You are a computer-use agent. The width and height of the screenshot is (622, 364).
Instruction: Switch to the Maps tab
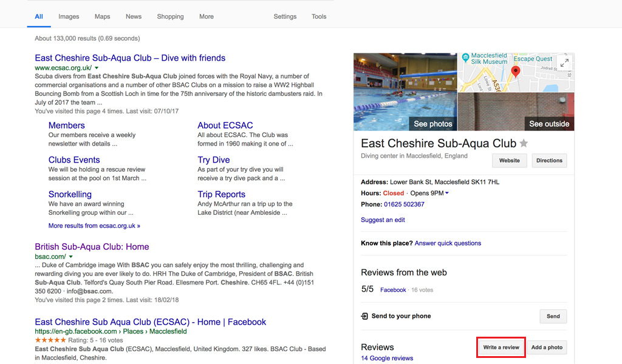click(102, 16)
